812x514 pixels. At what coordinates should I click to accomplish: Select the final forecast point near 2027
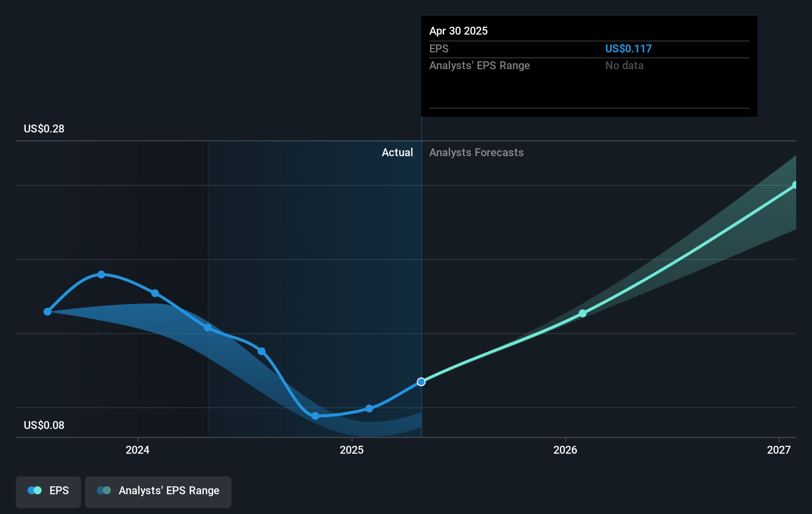click(795, 185)
